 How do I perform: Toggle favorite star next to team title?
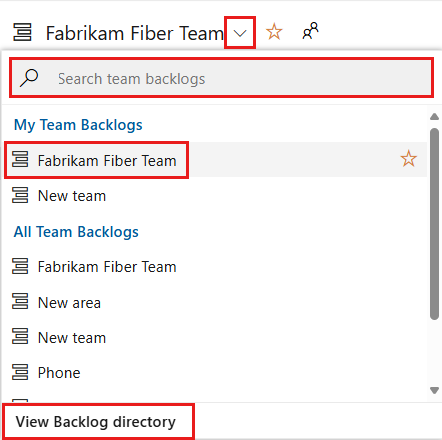coord(274,32)
